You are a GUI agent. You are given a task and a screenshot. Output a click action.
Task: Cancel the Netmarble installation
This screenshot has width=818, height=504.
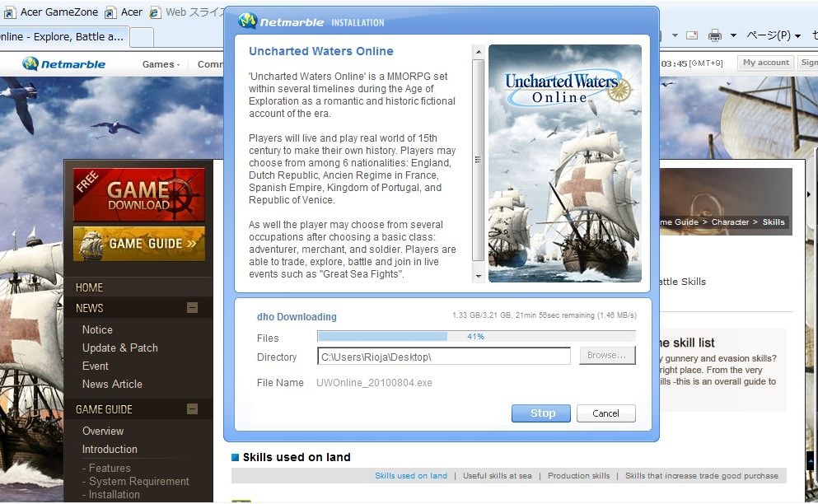[x=605, y=413]
